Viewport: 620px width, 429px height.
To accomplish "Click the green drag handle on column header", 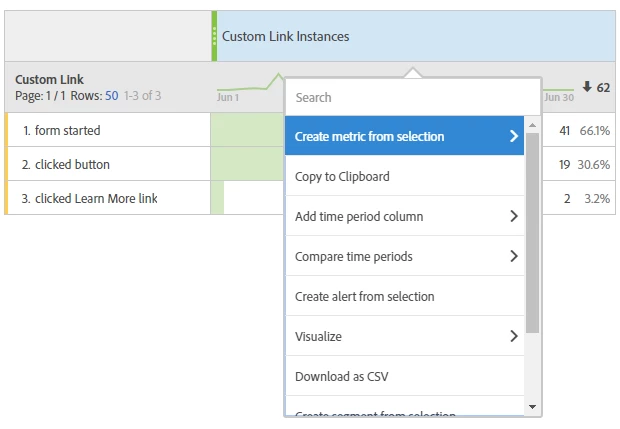I will click(x=214, y=36).
